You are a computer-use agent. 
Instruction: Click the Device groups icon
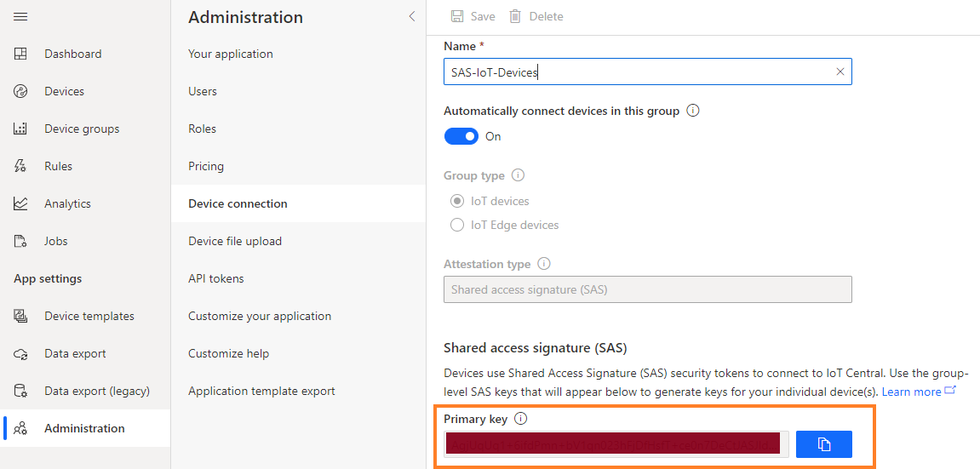(x=21, y=129)
